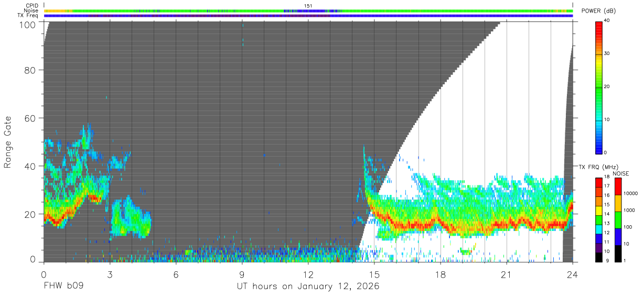Click range gate tick label 100
644x297 pixels.
[x=28, y=24]
